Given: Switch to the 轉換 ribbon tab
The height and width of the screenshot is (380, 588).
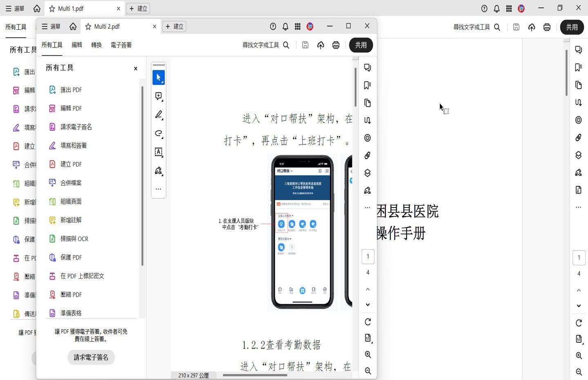Looking at the screenshot, I should (x=96, y=45).
